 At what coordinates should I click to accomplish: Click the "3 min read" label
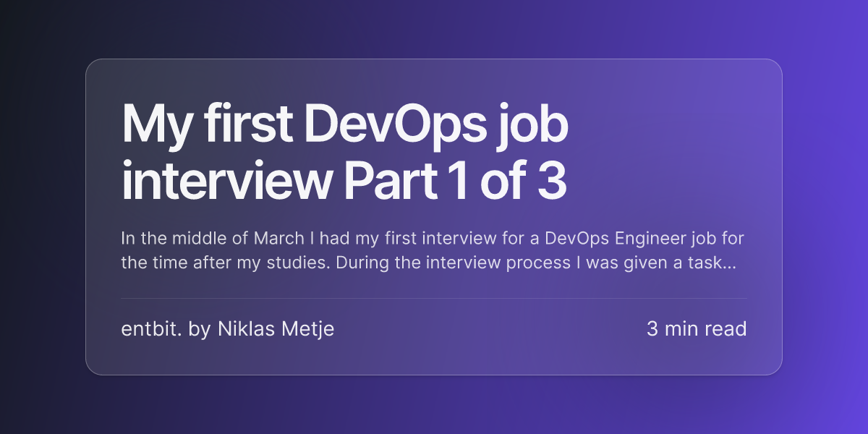(x=697, y=329)
